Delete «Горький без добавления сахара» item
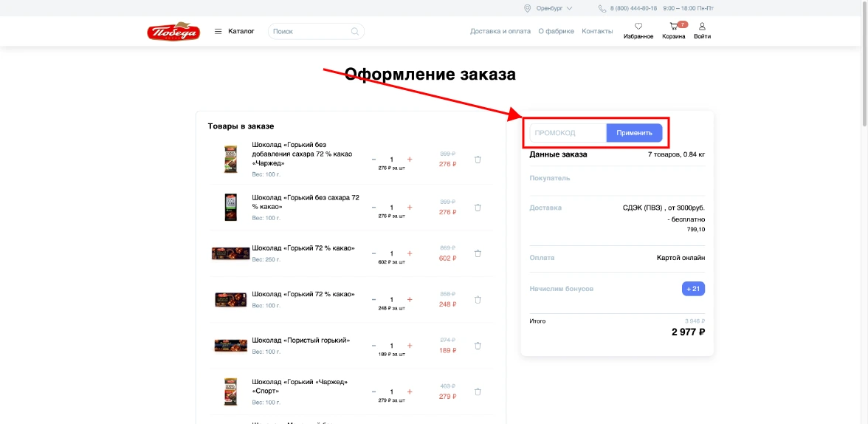868x424 pixels. click(478, 160)
